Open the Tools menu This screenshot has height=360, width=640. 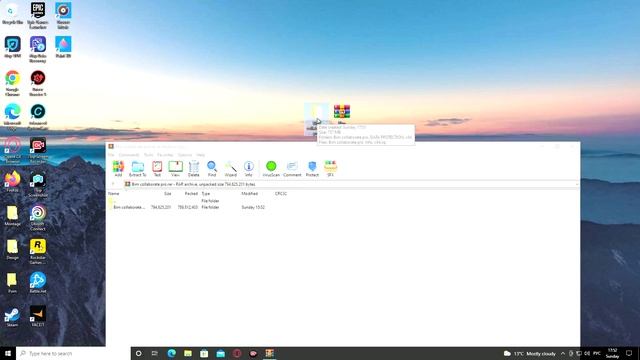tap(148, 155)
